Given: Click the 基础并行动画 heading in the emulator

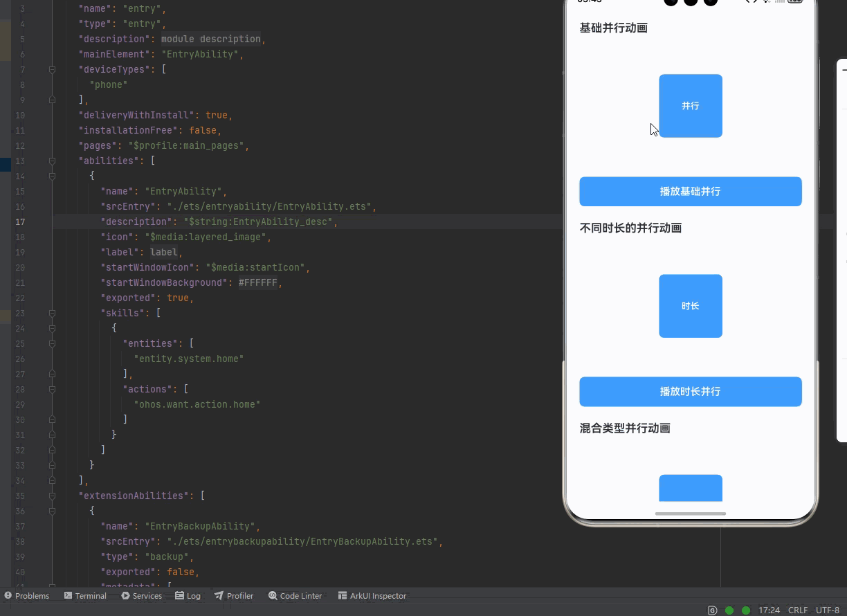Looking at the screenshot, I should [614, 28].
